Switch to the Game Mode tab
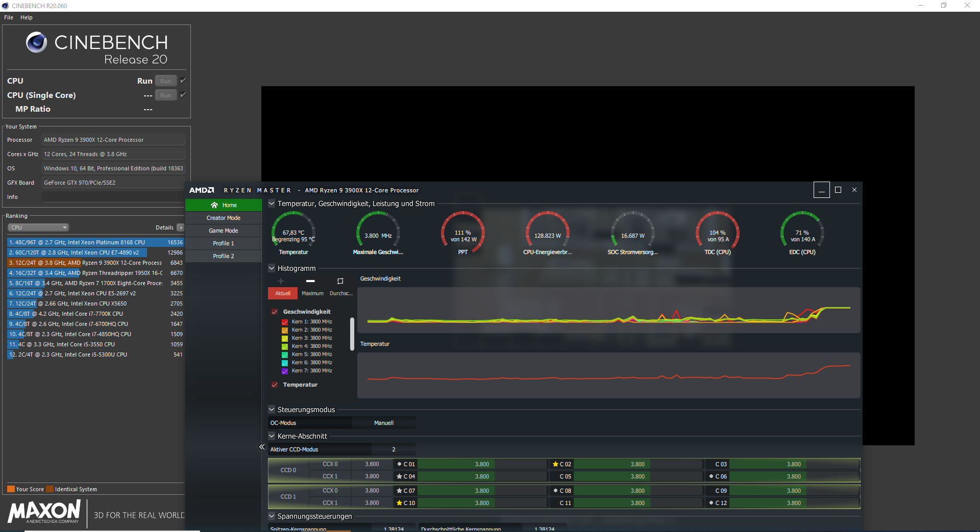 (224, 231)
